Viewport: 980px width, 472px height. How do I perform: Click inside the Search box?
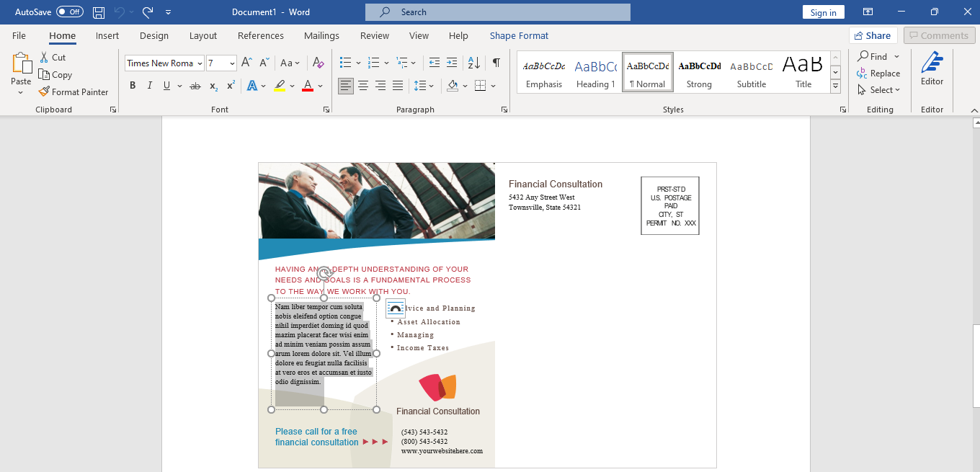497,12
